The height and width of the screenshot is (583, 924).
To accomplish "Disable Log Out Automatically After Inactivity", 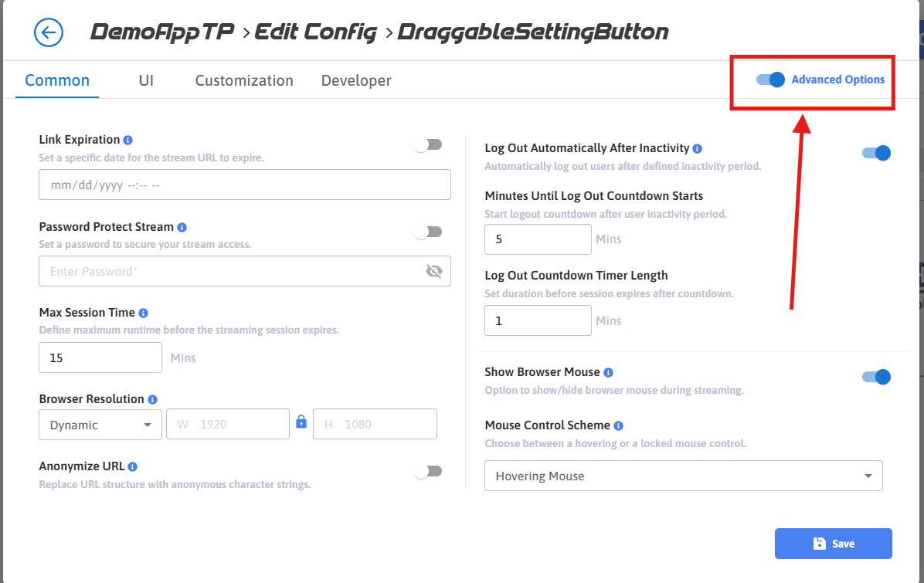I will coord(876,153).
